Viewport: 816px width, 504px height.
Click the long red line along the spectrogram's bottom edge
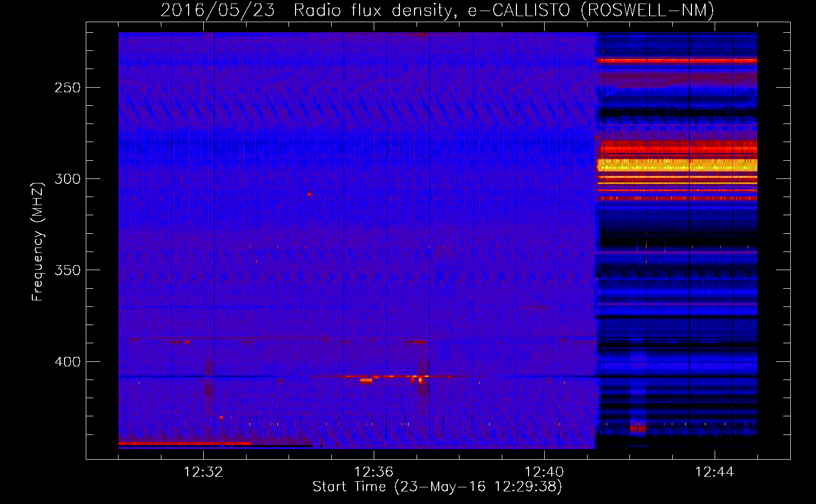[x=185, y=444]
